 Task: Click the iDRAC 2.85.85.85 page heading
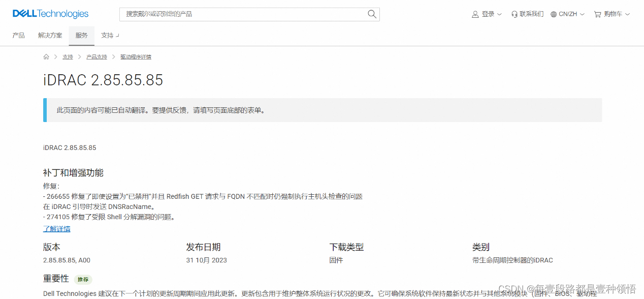(103, 80)
